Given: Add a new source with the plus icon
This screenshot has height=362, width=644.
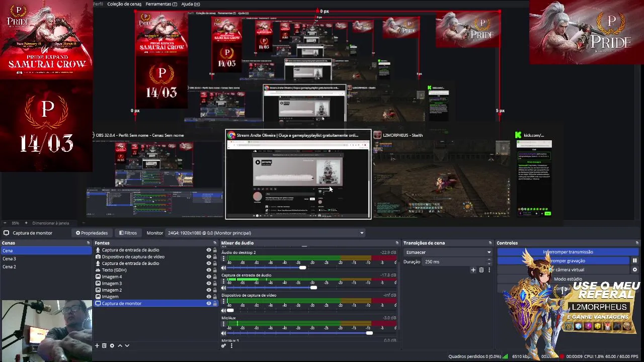Looking at the screenshot, I should pyautogui.click(x=97, y=345).
